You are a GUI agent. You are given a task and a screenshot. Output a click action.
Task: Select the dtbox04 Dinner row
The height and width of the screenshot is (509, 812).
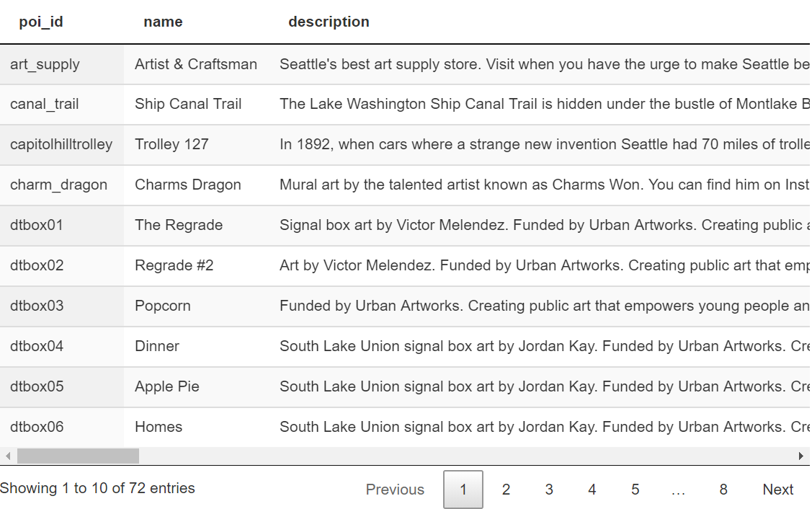coord(405,346)
